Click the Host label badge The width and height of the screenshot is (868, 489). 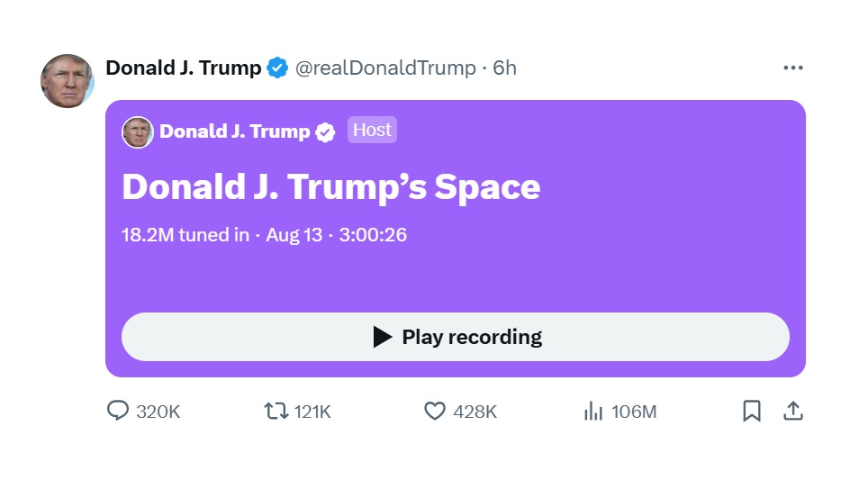coord(372,131)
